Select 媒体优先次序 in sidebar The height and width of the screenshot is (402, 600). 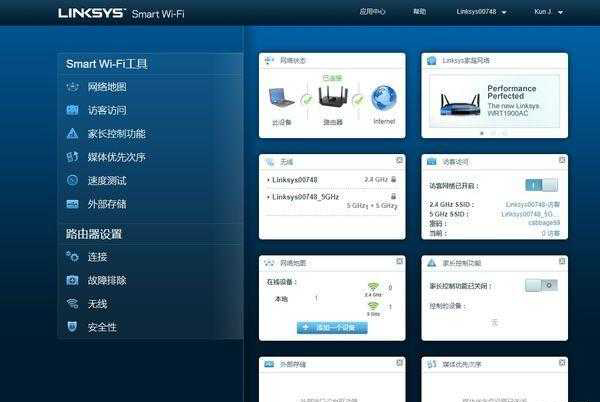click(x=116, y=157)
